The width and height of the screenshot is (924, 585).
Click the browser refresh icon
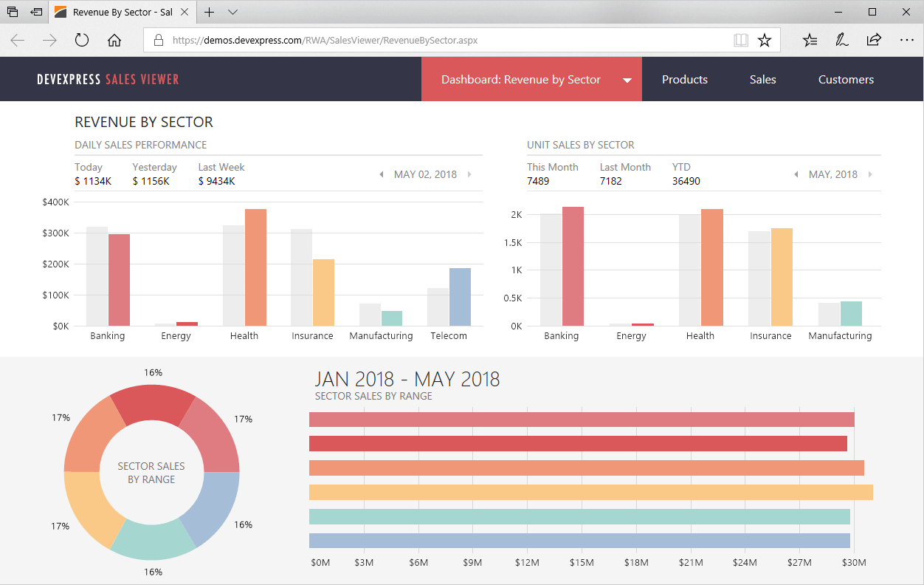click(x=82, y=41)
